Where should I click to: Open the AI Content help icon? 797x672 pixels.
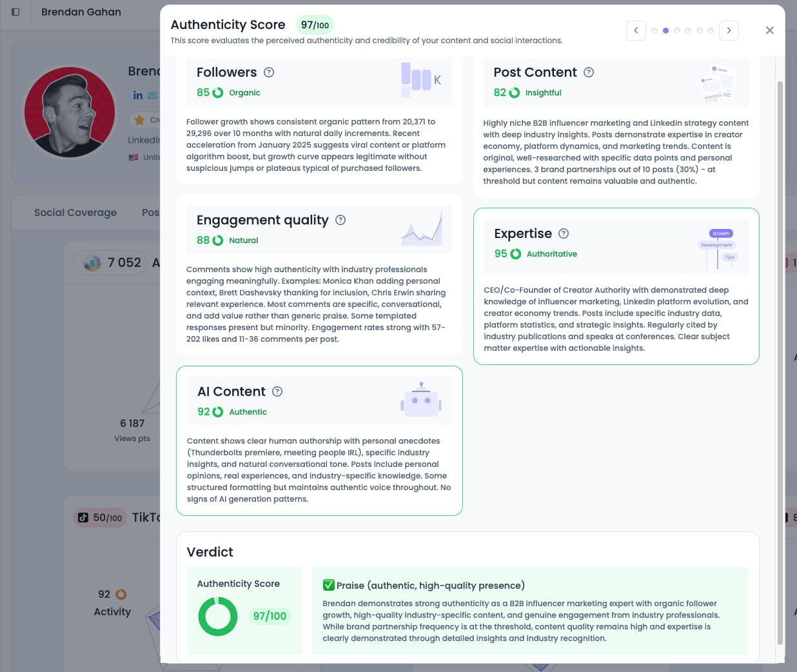pyautogui.click(x=277, y=391)
